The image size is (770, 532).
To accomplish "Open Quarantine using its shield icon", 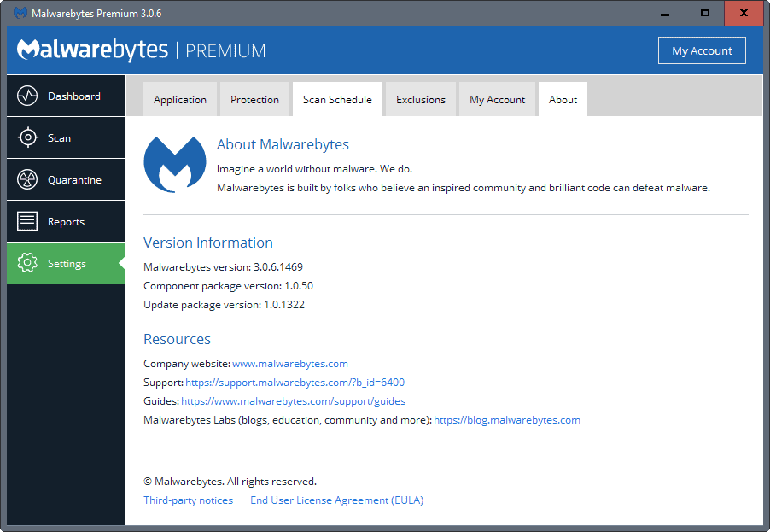I will click(26, 179).
